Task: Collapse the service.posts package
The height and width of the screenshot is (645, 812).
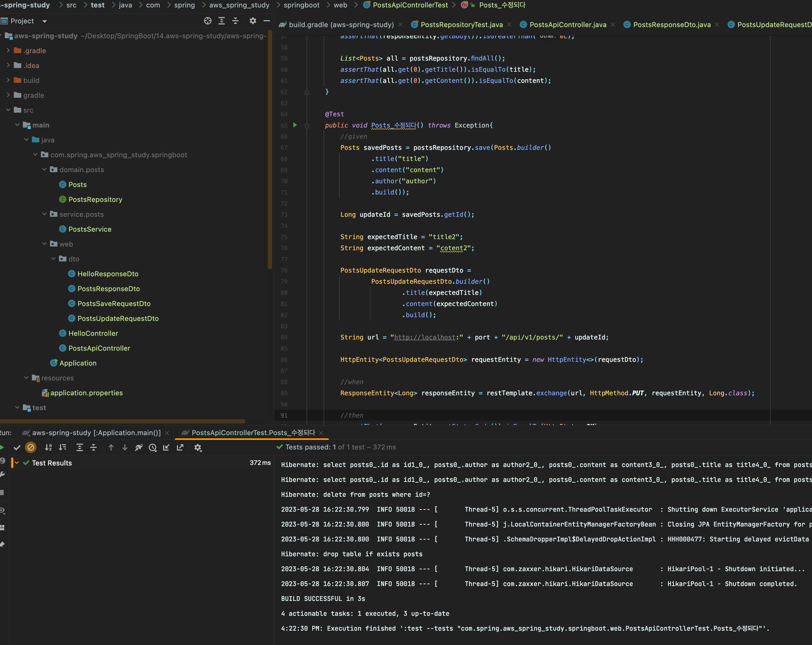Action: click(44, 214)
